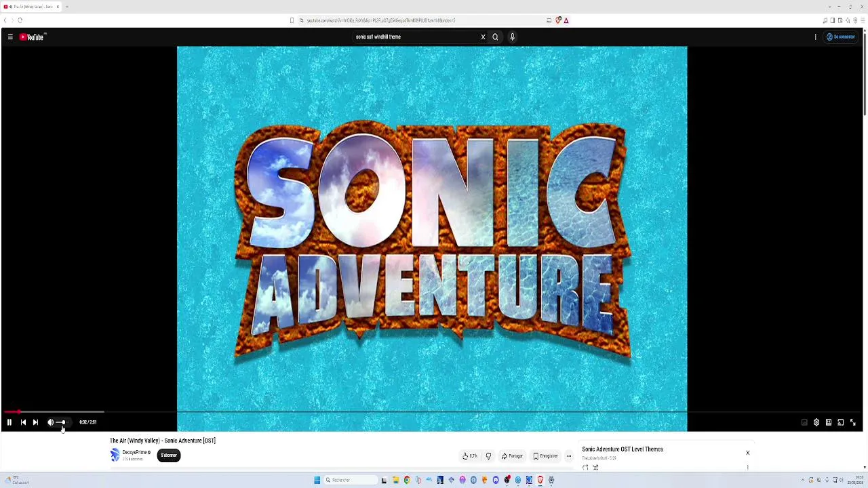Show hidden system tray icons
The width and height of the screenshot is (868, 488).
click(x=803, y=480)
